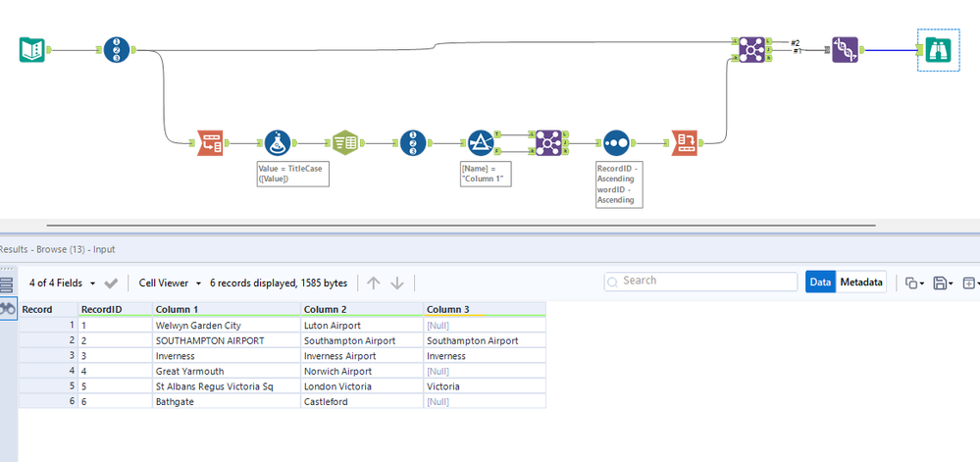Click the Cross Tab tool icon
This screenshot has height=462, width=980.
[x=684, y=143]
